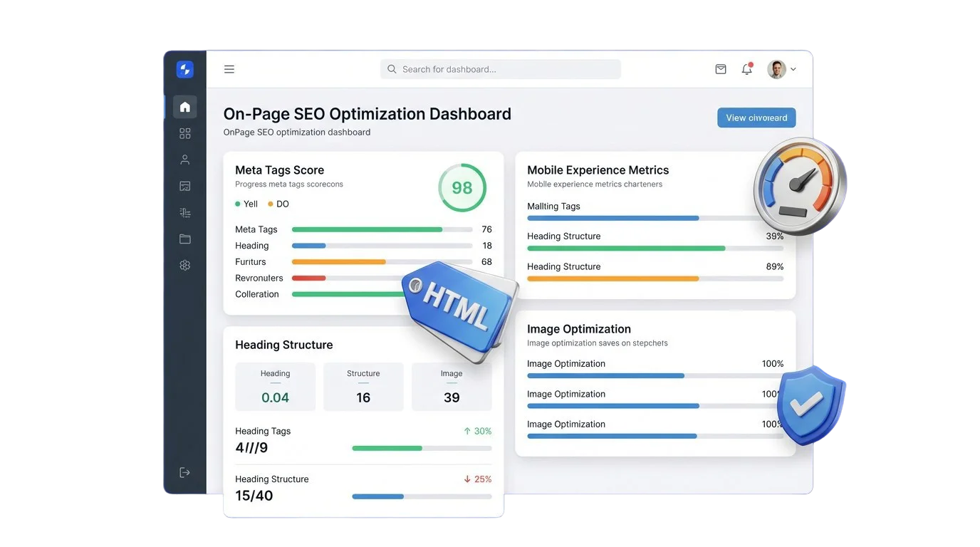Open the mail inbox icon
Image resolution: width=980 pixels, height=547 pixels.
pyautogui.click(x=721, y=69)
